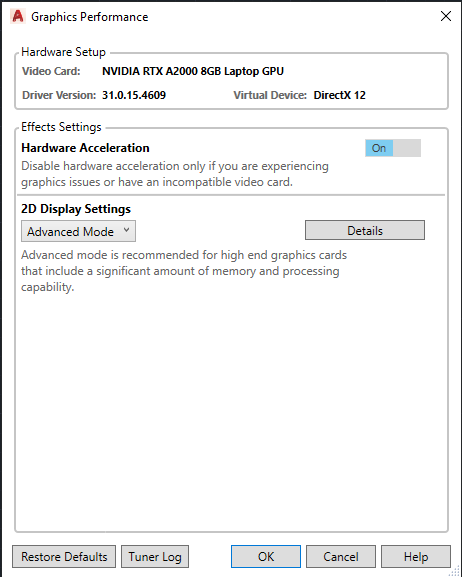
Task: Click the DirectX 12 virtual device value
Action: pyautogui.click(x=339, y=95)
